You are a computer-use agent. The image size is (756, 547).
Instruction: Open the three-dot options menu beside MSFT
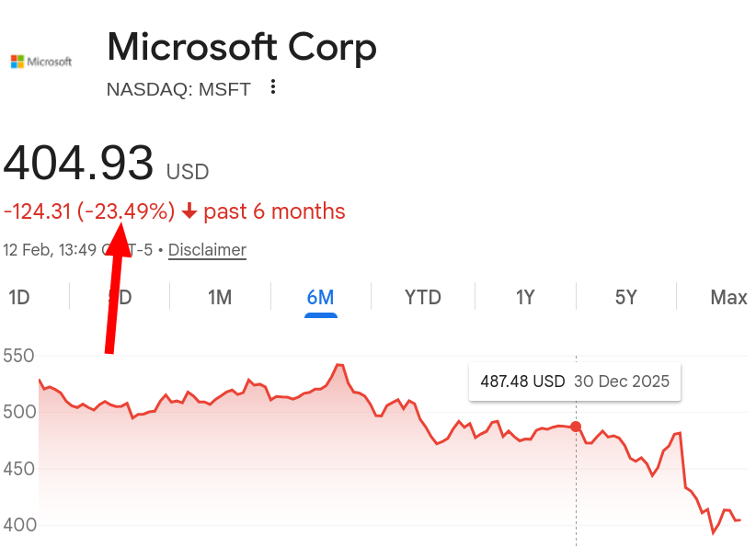point(272,85)
